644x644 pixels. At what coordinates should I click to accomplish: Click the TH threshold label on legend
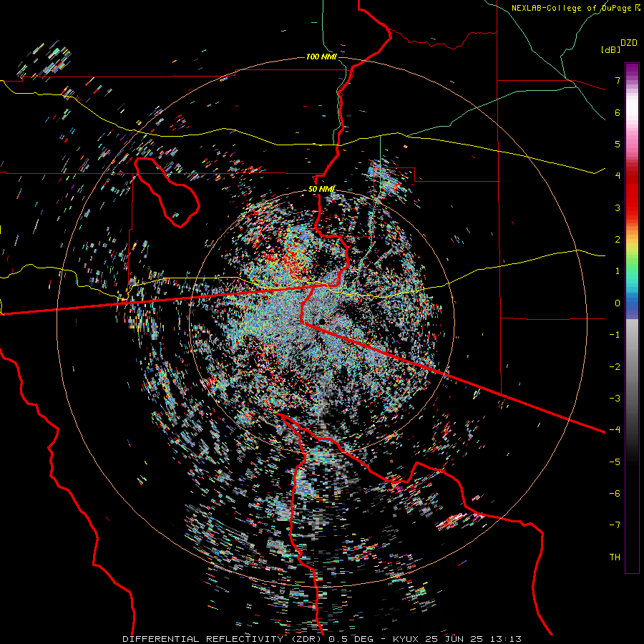[615, 557]
